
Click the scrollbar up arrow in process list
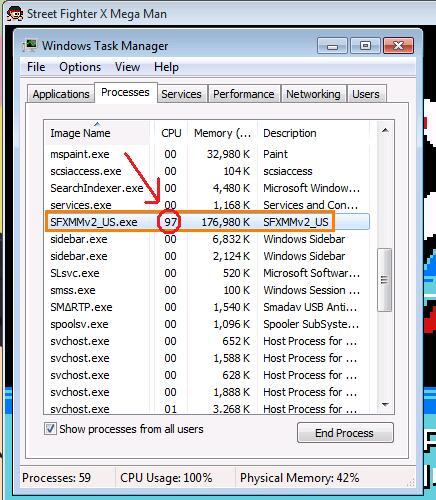(385, 130)
